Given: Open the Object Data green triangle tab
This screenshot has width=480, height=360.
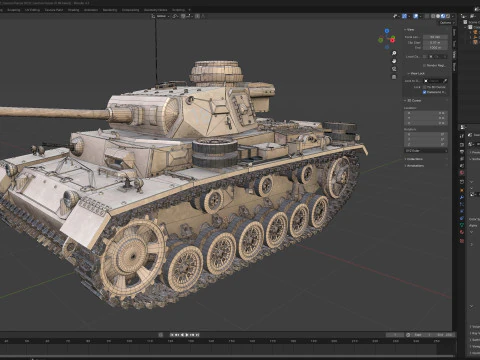Looking at the screenshot, I should 462,225.
